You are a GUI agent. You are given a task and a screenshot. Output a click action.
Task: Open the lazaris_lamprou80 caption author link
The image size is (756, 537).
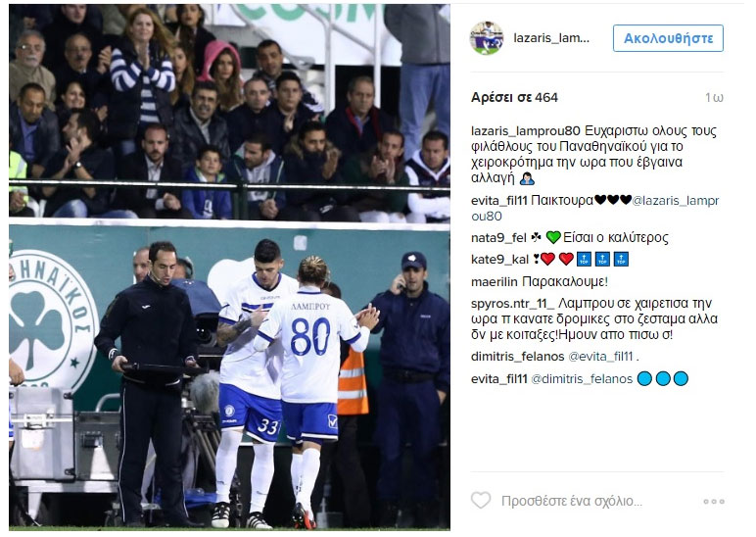coord(526,131)
